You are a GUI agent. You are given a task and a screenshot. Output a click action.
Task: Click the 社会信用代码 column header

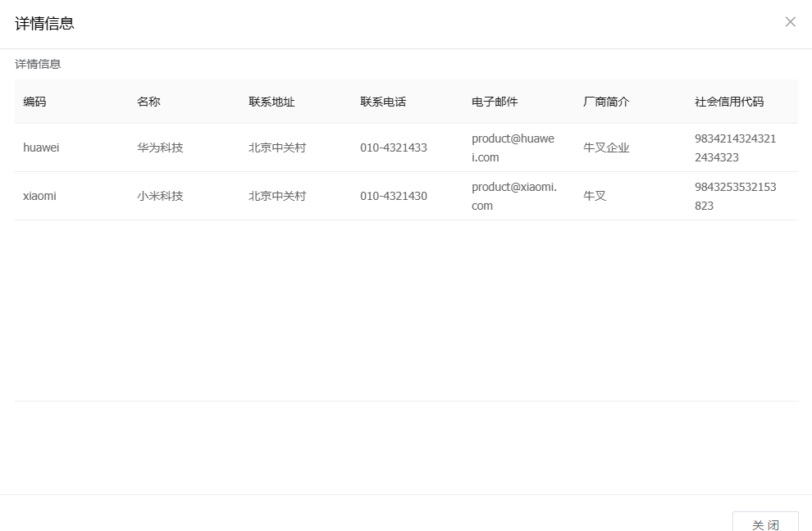(x=728, y=102)
